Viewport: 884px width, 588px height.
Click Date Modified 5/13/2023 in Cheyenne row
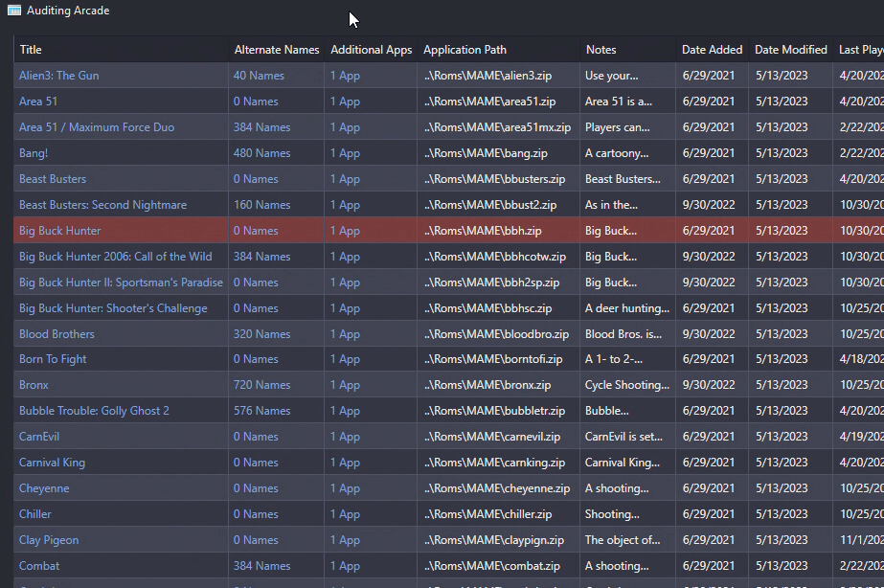[782, 488]
